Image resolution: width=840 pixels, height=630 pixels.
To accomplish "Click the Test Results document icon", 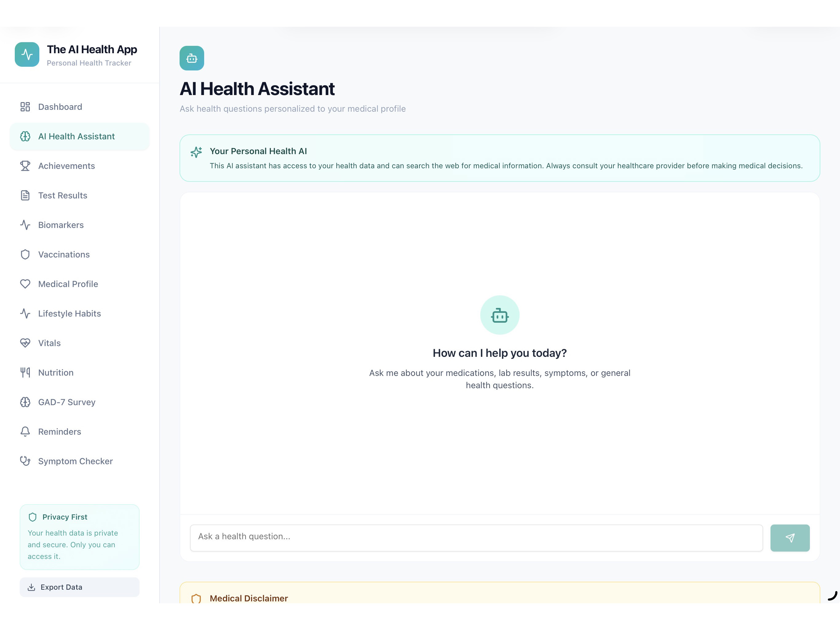I will coord(25,195).
